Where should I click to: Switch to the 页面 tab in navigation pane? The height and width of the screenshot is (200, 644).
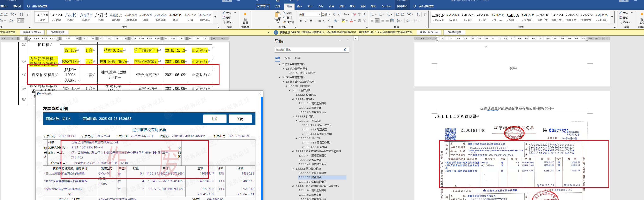point(287,58)
